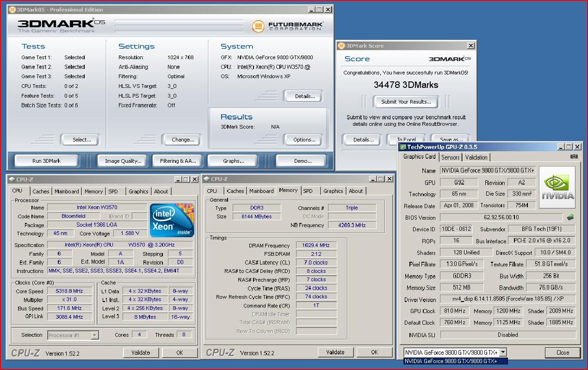Click the Close button in GPU-Z
This screenshot has width=588, height=370.
(563, 352)
